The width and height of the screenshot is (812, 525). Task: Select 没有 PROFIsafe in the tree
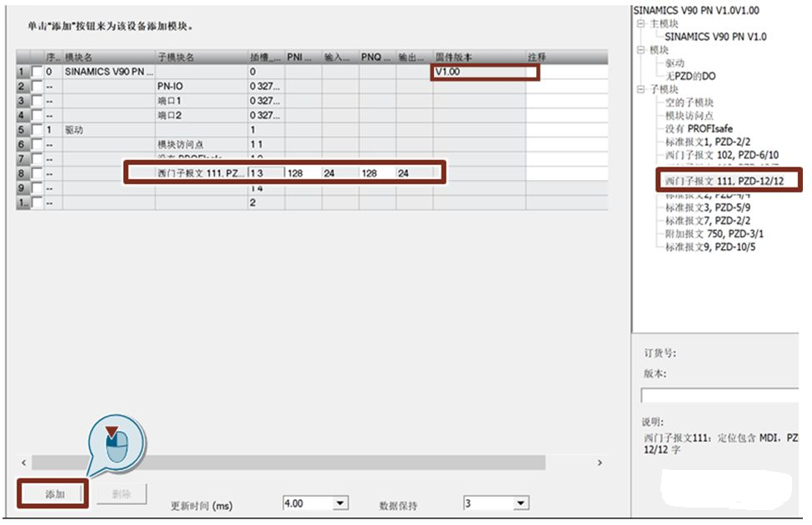(x=699, y=128)
